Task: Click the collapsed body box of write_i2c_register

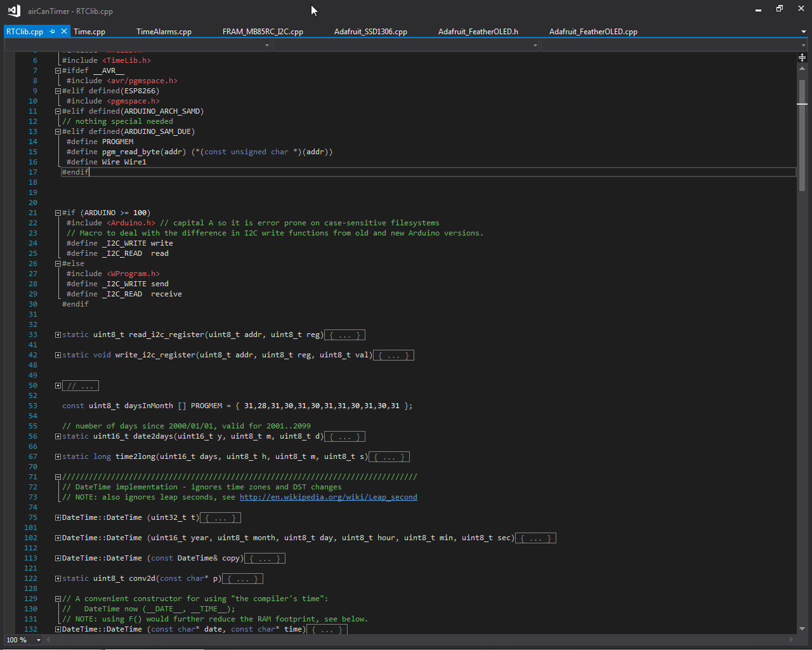Action: (393, 355)
